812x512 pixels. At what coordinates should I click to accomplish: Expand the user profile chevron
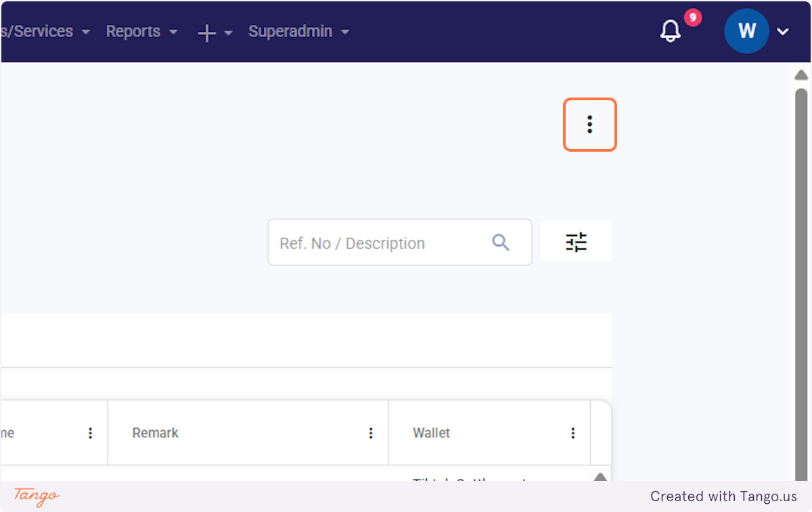(783, 32)
